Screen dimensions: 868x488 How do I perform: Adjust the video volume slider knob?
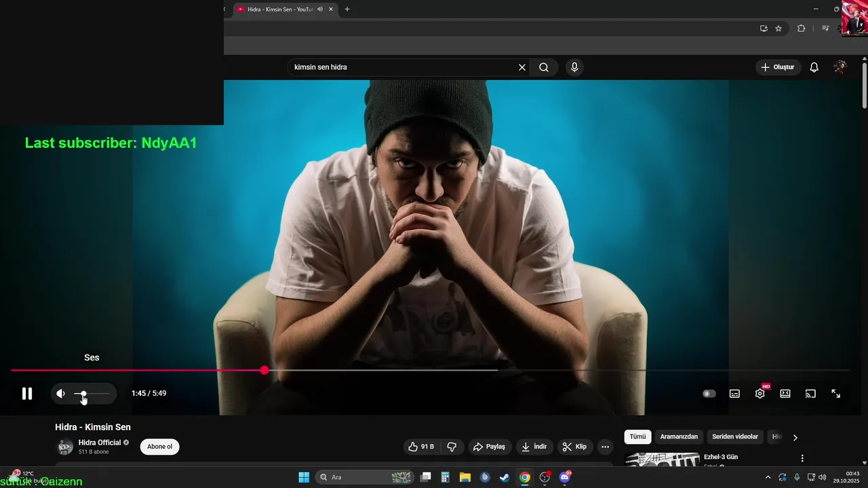[83, 394]
